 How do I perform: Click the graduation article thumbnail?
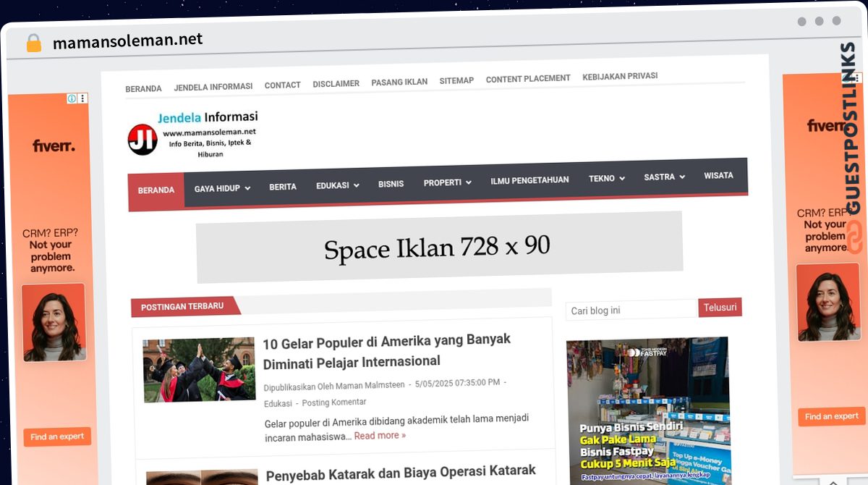pyautogui.click(x=200, y=369)
